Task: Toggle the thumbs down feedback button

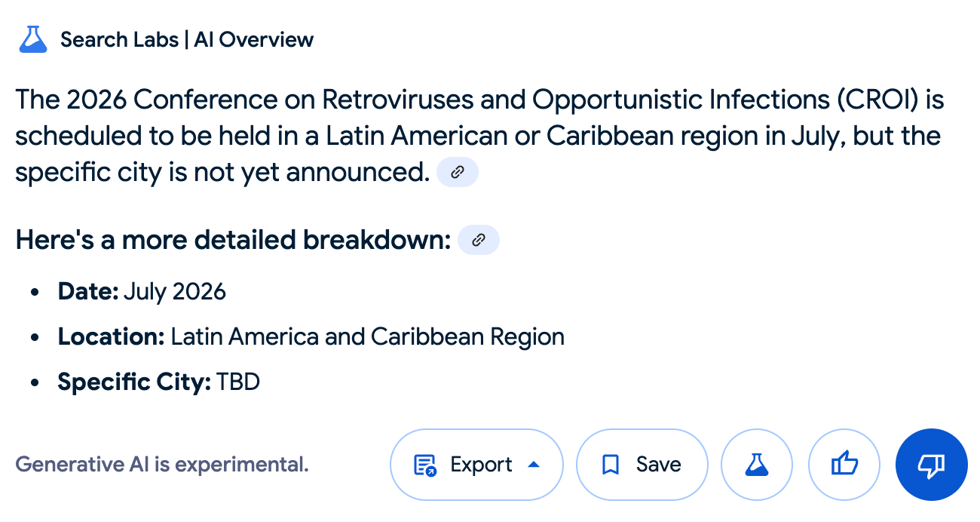Action: pyautogui.click(x=931, y=465)
